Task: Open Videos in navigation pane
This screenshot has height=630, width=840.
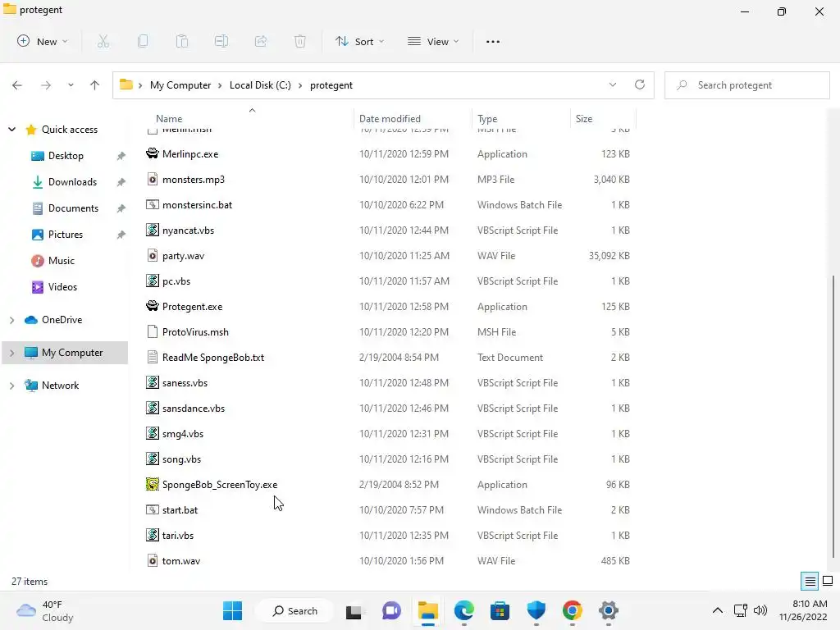Action: click(x=62, y=286)
